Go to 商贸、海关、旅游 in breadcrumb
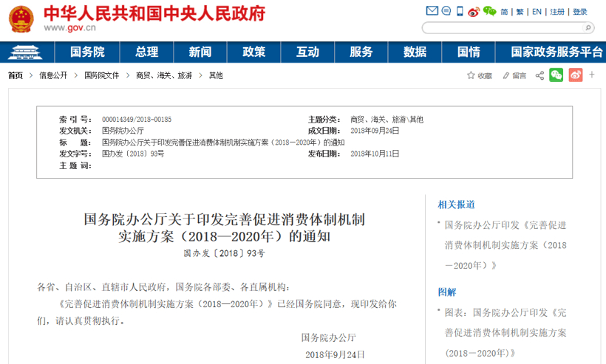Image resolution: width=606 pixels, height=364 pixels. point(164,75)
